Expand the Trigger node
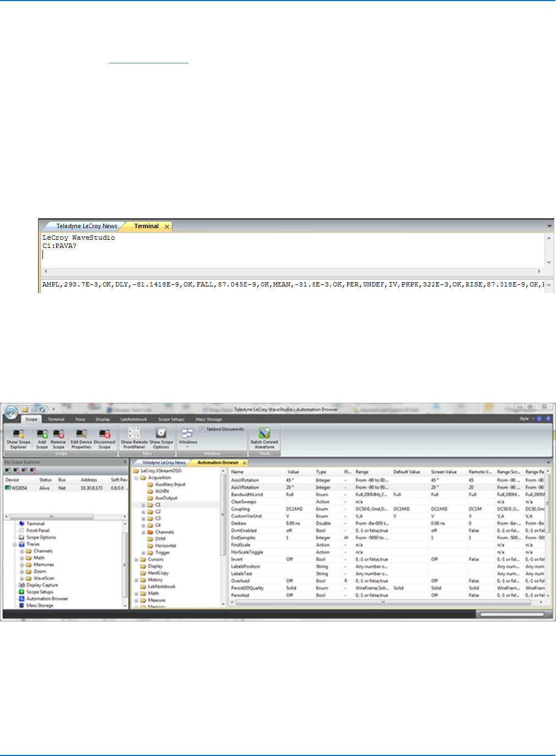Image resolution: width=556 pixels, height=756 pixels. [143, 553]
